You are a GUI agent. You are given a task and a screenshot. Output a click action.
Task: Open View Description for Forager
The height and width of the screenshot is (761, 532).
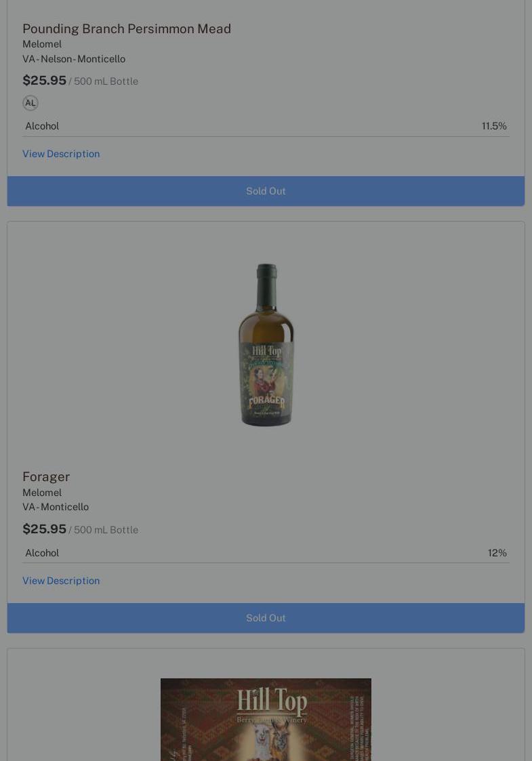[x=61, y=581]
